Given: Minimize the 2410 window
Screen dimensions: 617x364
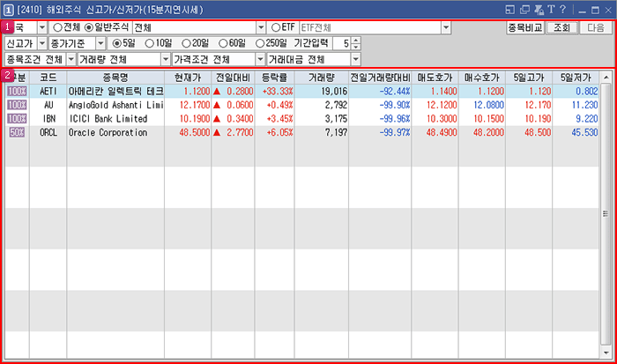Looking at the screenshot, I should click(x=582, y=11).
